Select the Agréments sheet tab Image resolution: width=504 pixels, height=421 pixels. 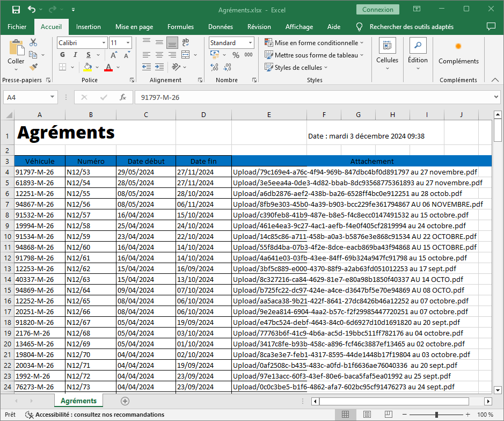coord(78,401)
